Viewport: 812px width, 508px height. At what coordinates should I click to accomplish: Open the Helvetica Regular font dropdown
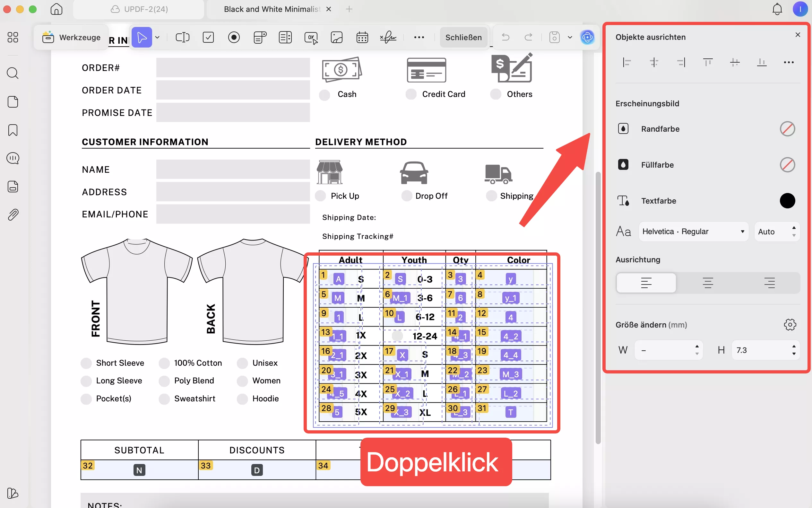(693, 232)
